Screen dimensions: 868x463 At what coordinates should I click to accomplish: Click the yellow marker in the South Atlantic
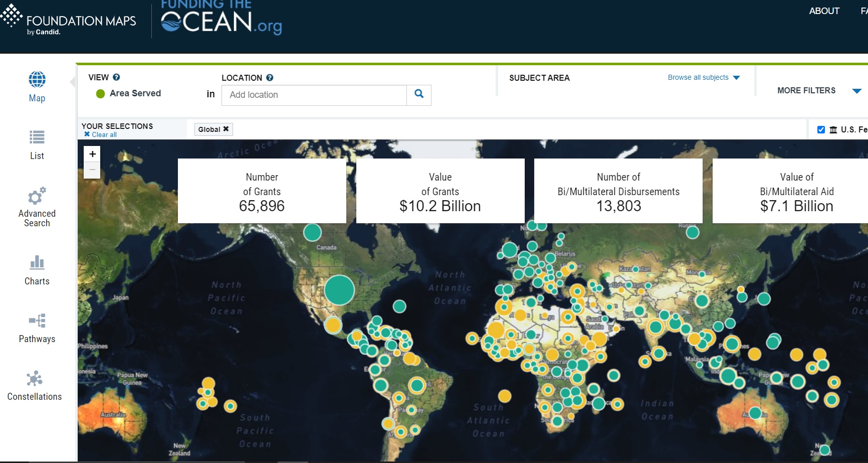pyautogui.click(x=505, y=396)
